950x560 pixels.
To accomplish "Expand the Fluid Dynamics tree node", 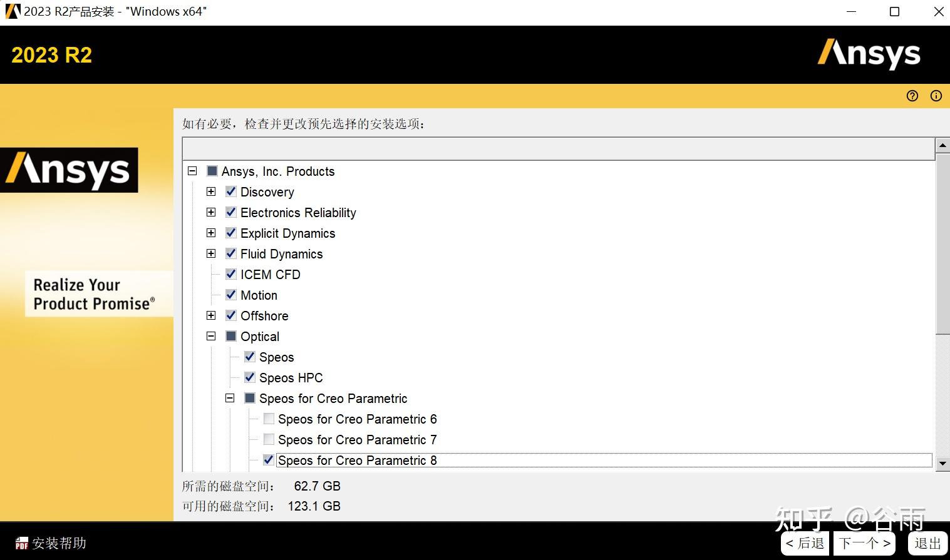I will [210, 253].
